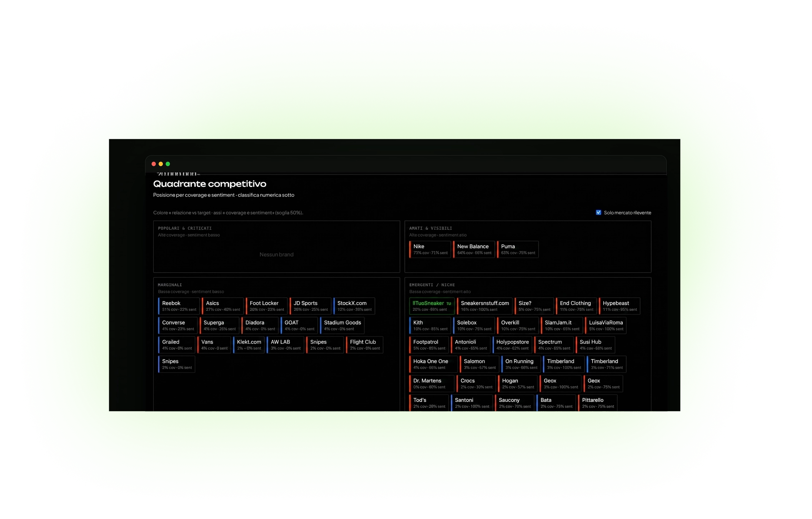Click the AMATI & VISIBILI quadrant title
812x519 pixels.
[x=431, y=228]
